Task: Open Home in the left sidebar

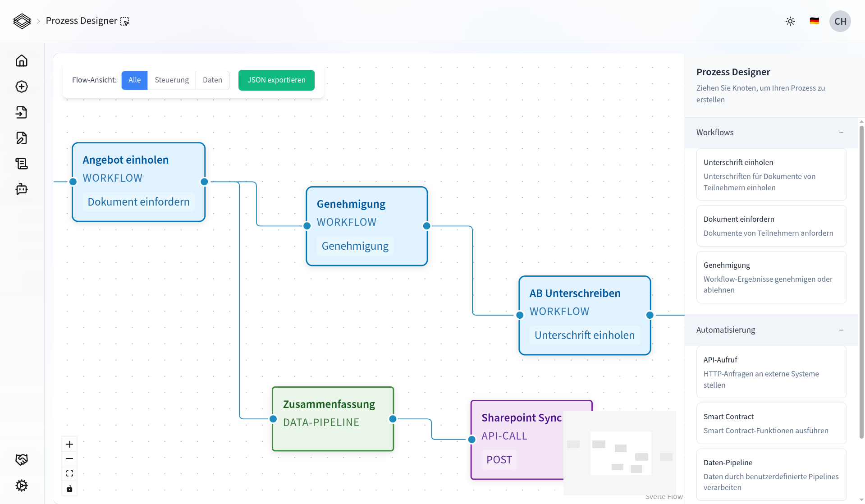Action: (x=22, y=60)
